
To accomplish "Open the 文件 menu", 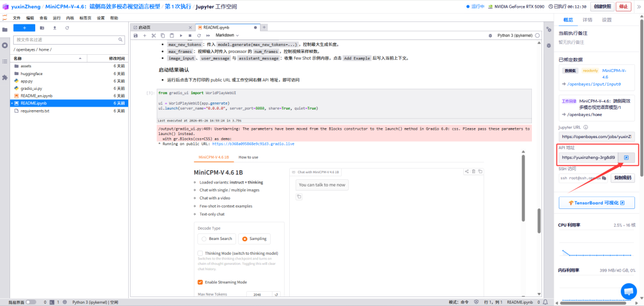I will point(17,18).
